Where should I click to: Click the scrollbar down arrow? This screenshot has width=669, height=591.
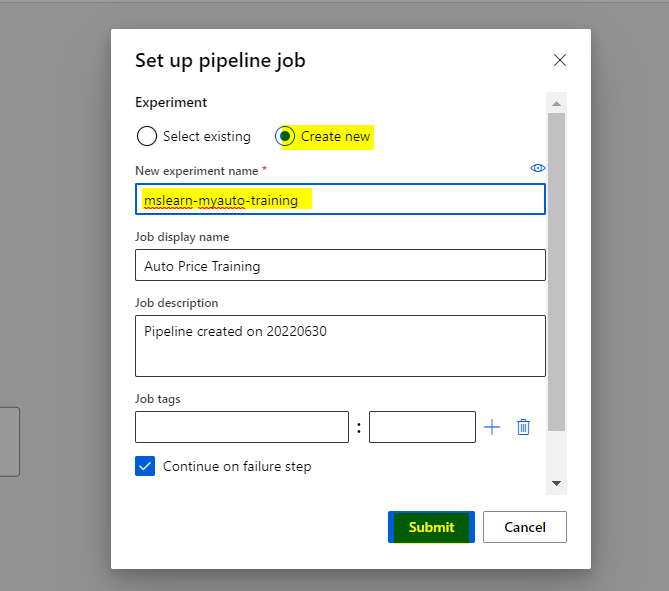[x=557, y=484]
